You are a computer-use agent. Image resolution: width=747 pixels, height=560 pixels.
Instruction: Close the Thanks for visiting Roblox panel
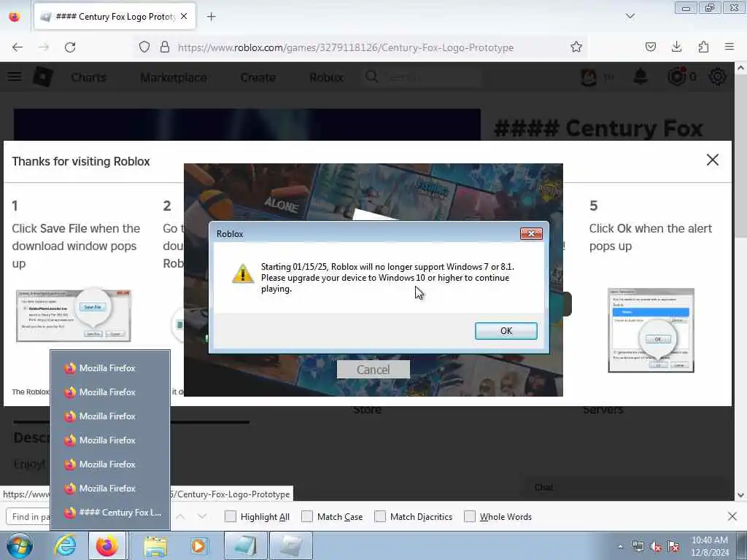coord(712,160)
